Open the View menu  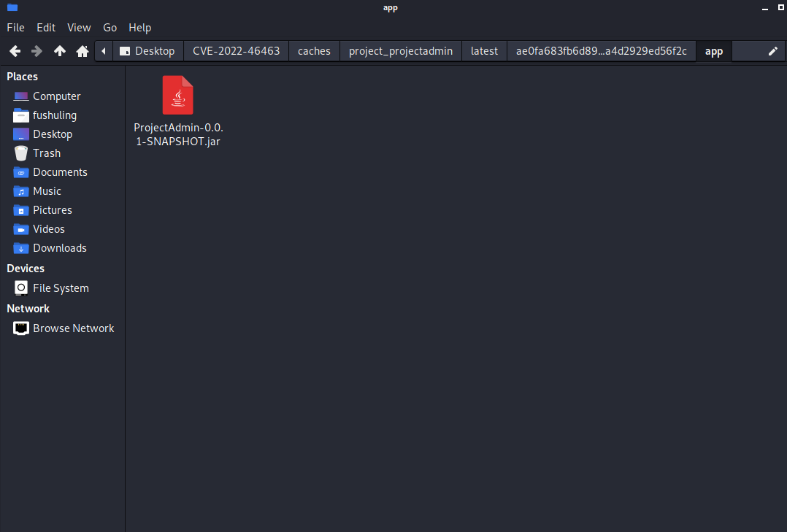pos(79,28)
